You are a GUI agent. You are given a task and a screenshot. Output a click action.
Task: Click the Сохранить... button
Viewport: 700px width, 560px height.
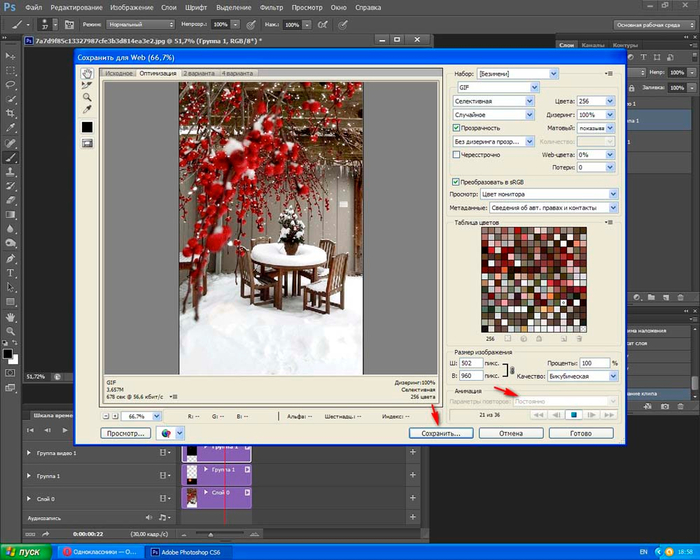pos(441,433)
